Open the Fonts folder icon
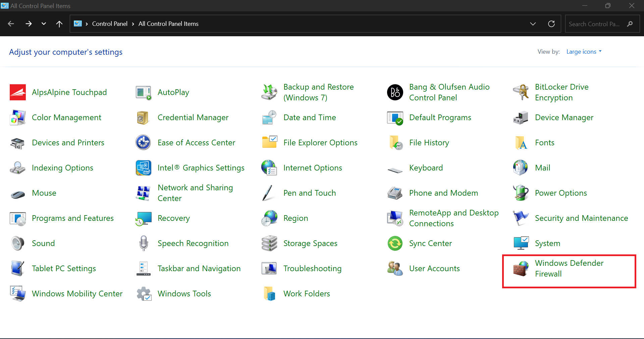This screenshot has width=644, height=339. pos(521,143)
